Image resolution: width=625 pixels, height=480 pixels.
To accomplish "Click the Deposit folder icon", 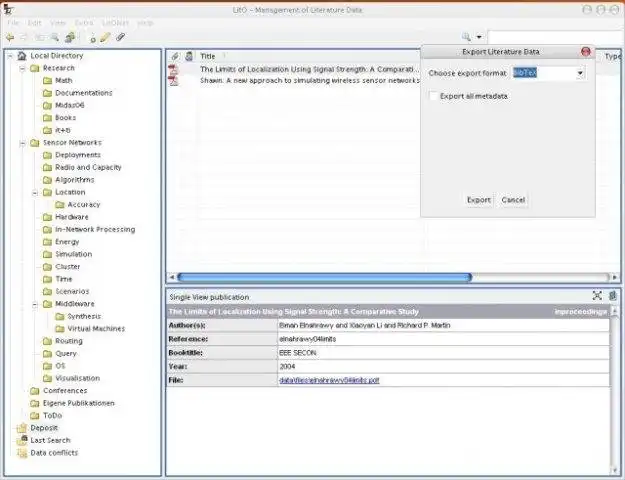I will pos(22,428).
